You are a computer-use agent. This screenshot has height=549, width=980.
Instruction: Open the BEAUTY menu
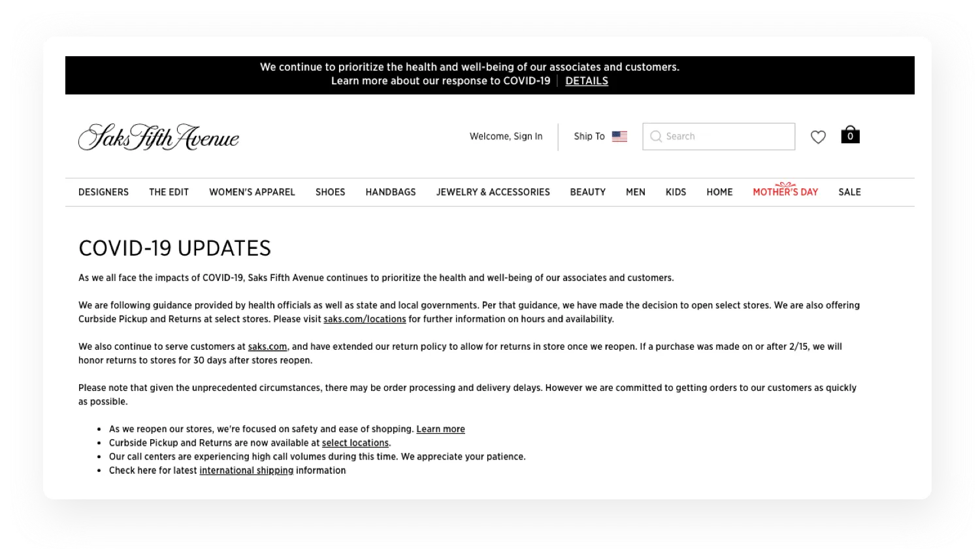click(588, 192)
